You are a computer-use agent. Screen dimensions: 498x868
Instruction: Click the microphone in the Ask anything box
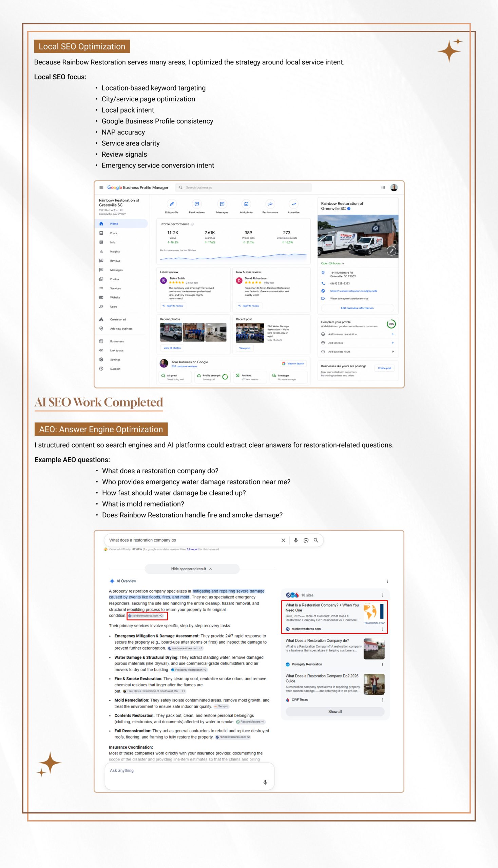265,782
